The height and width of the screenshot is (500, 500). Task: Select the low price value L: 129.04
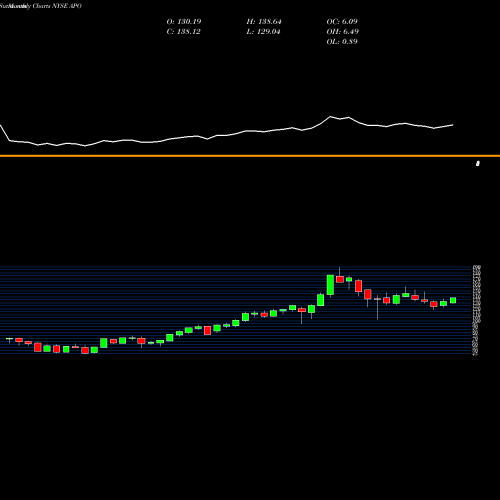[263, 32]
